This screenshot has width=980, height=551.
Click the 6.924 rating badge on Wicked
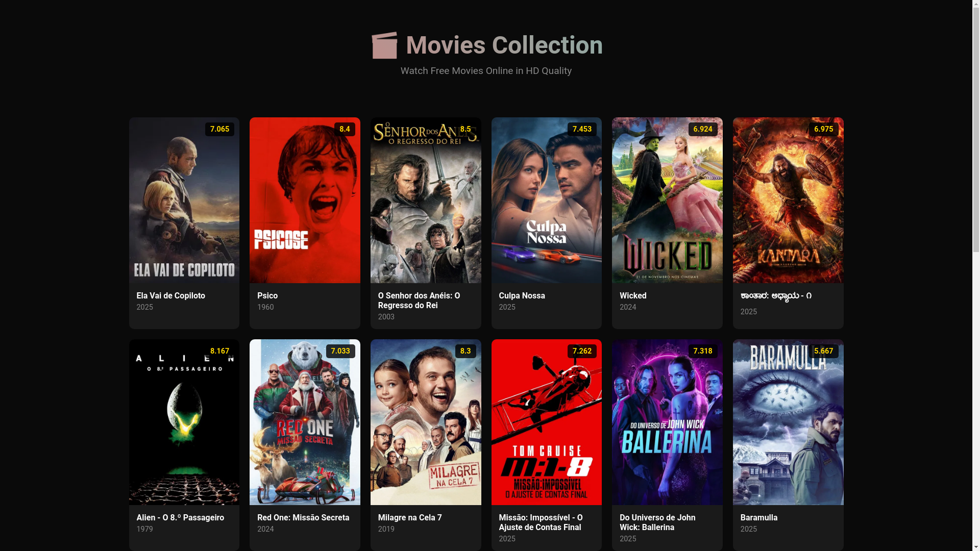point(702,129)
